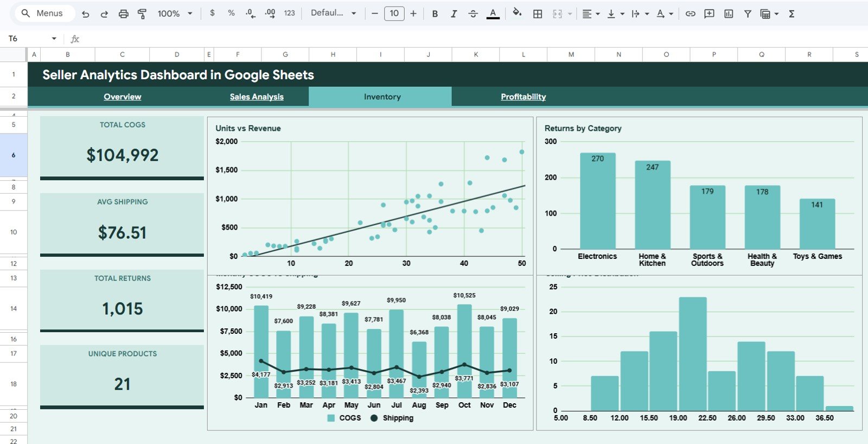This screenshot has width=868, height=444.
Task: Click the Shipping legend entry
Action: pos(392,418)
